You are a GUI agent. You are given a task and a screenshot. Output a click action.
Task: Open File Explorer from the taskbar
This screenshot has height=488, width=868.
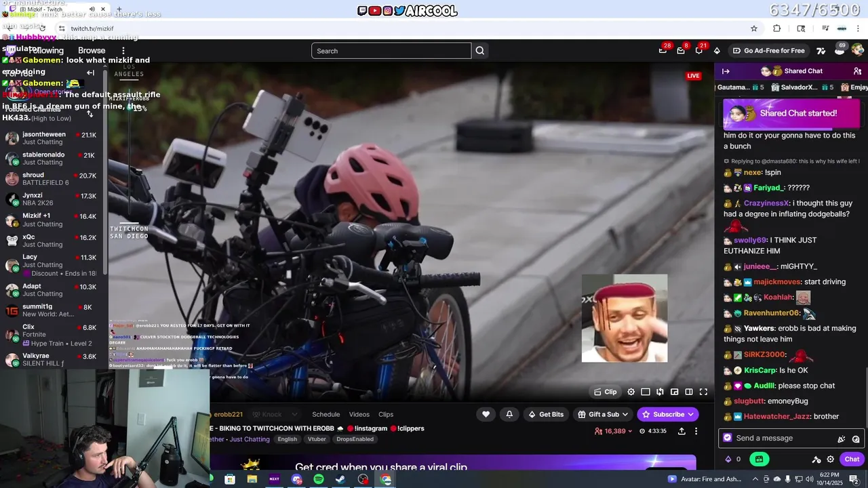(x=252, y=479)
